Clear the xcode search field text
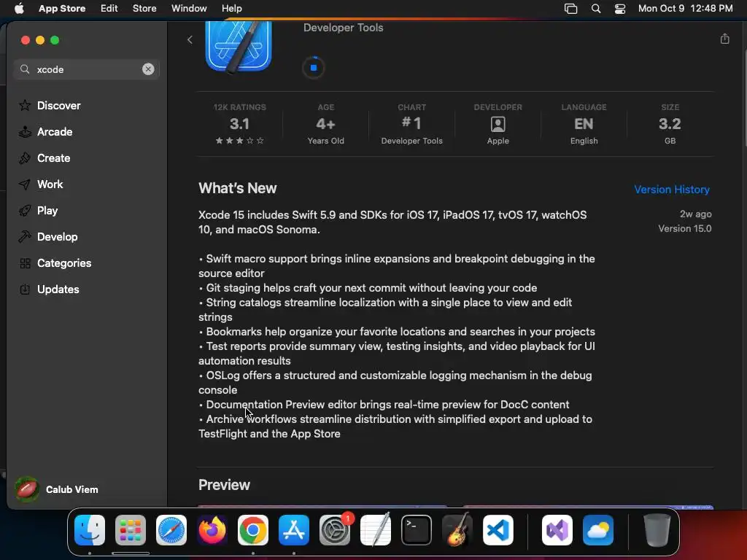 point(148,69)
